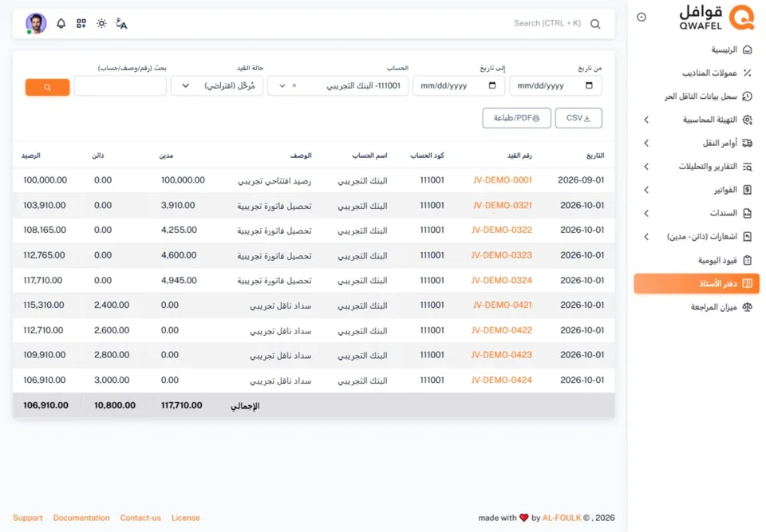Open the إلى تاريخ calendar picker icon
The image size is (766, 532).
coord(492,85)
